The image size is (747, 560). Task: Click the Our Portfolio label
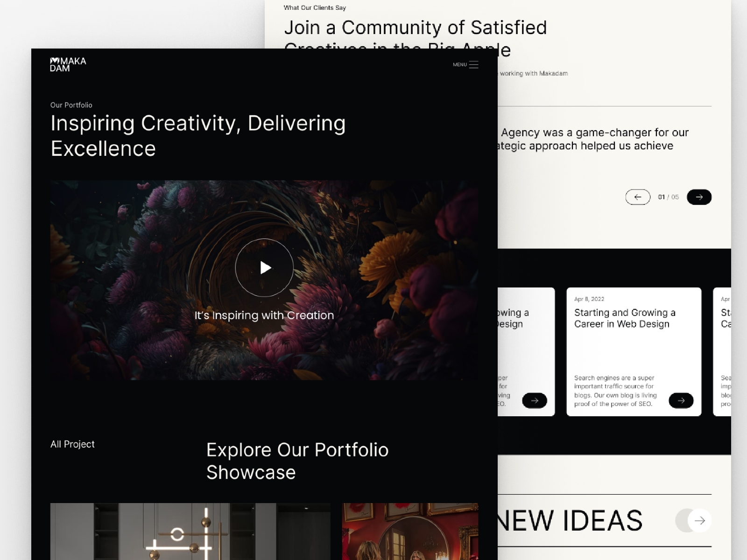coord(71,105)
